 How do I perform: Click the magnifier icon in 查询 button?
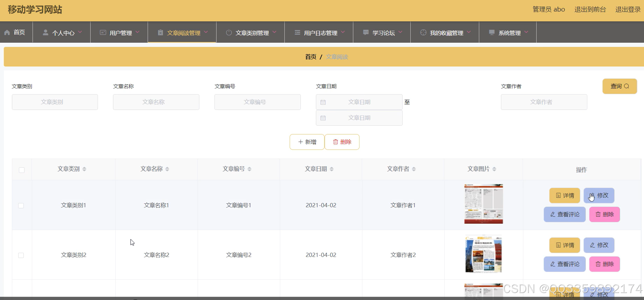click(627, 86)
